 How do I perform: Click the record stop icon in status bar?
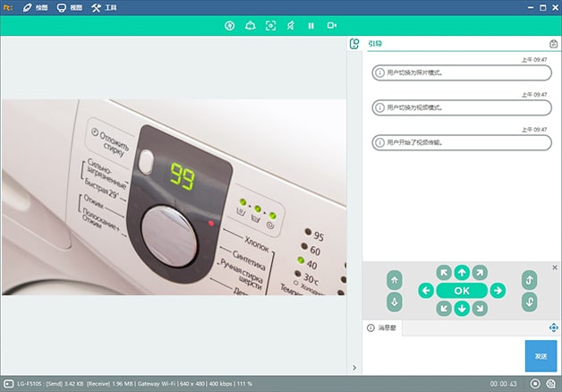tap(535, 384)
